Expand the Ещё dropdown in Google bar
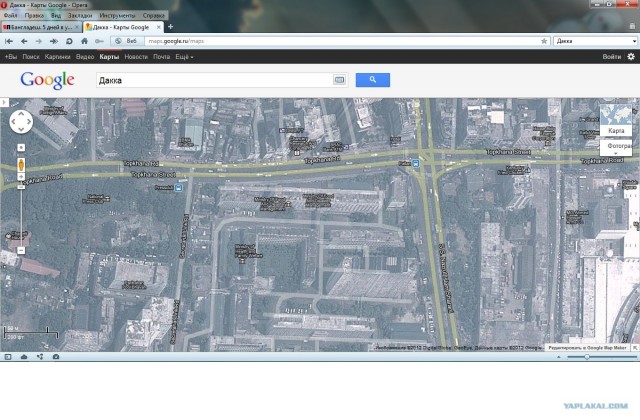Image resolution: width=640 pixels, height=420 pixels. point(183,57)
